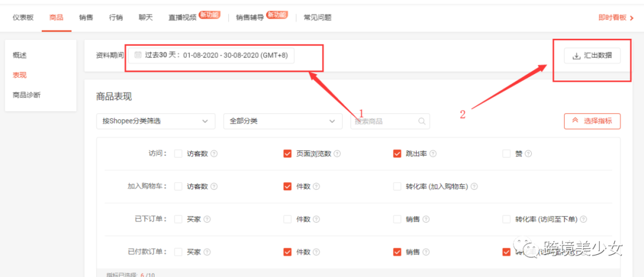
Task: Open the 即时看板 live board link
Action: coord(612,18)
